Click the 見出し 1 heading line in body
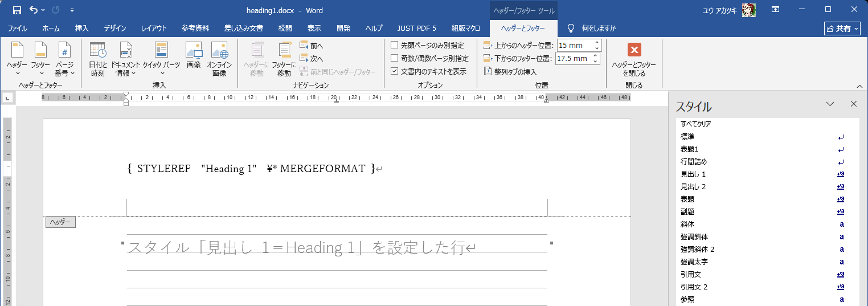Screen dimensions: 868x306 (x=301, y=248)
